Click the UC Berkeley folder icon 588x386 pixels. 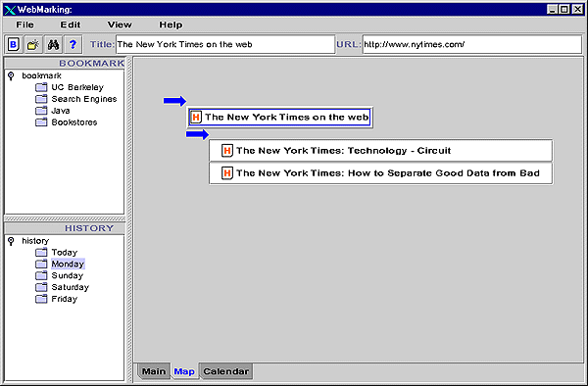pyautogui.click(x=41, y=87)
